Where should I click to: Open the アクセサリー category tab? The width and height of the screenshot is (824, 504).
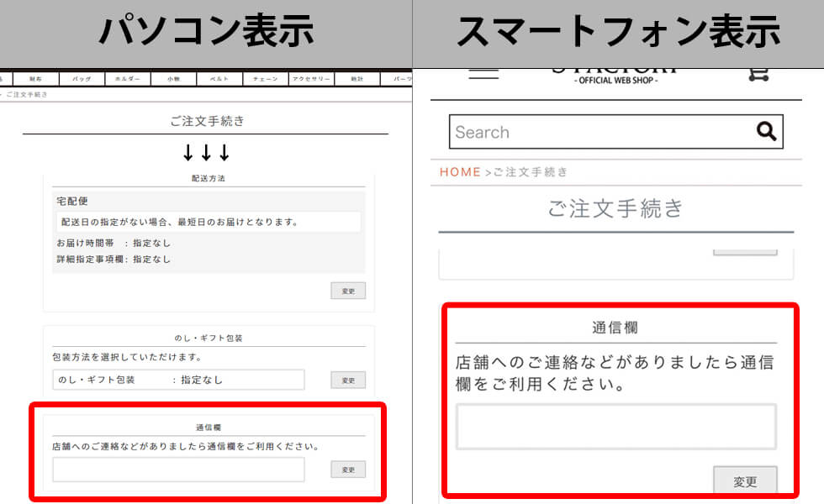coord(310,79)
